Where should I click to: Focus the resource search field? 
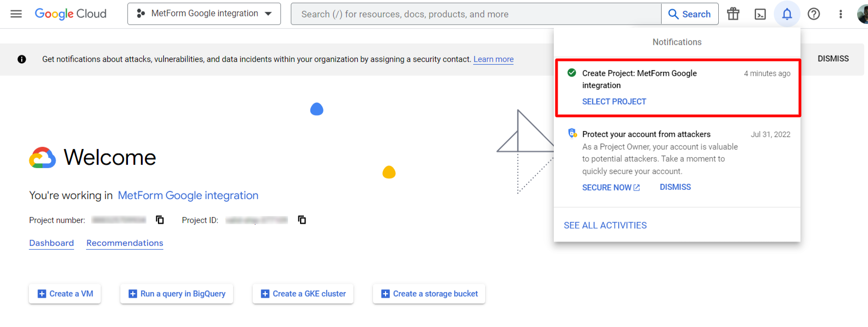(476, 14)
